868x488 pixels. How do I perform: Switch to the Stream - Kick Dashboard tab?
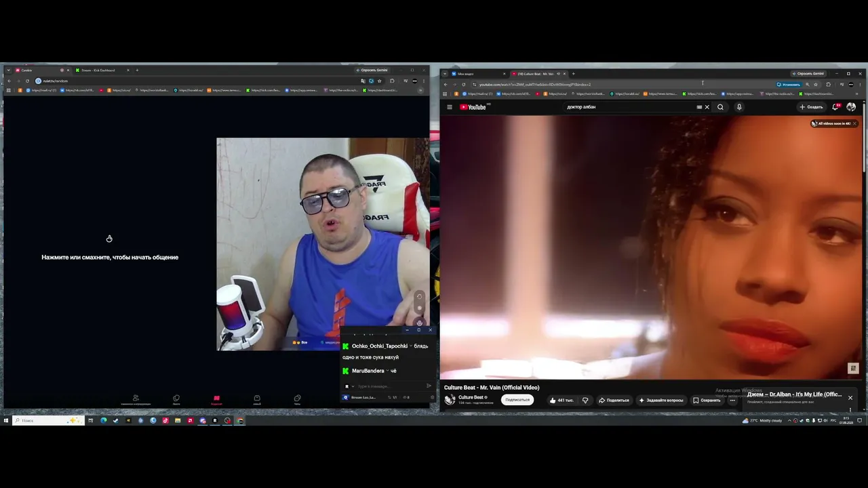[102, 70]
